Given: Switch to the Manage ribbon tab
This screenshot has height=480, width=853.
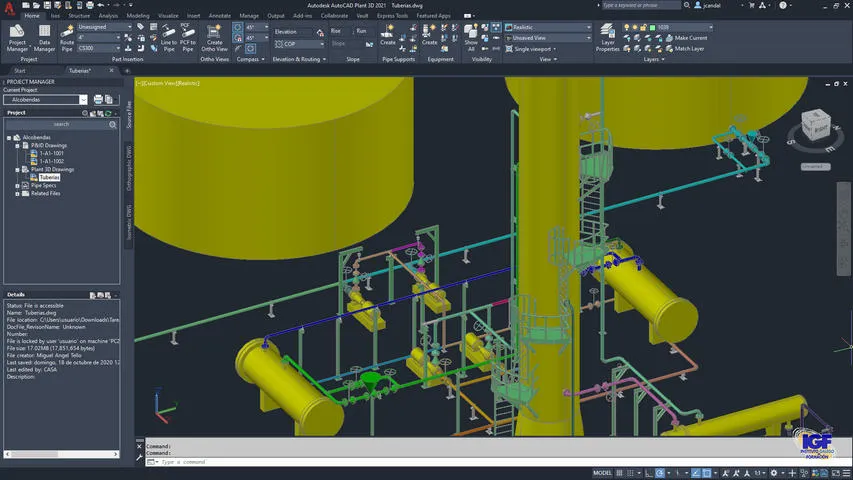Looking at the screenshot, I should (x=249, y=16).
